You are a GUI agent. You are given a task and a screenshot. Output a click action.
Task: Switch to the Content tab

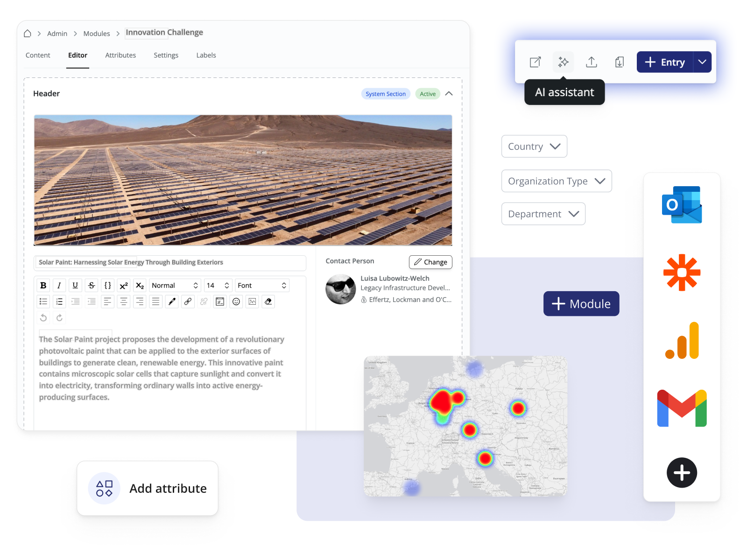tap(38, 55)
